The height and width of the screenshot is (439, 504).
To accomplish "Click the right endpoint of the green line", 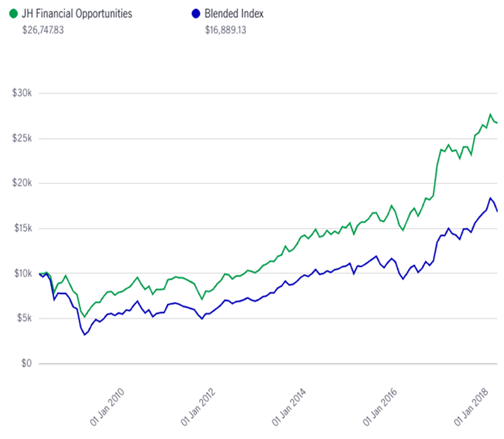I will pyautogui.click(x=497, y=123).
